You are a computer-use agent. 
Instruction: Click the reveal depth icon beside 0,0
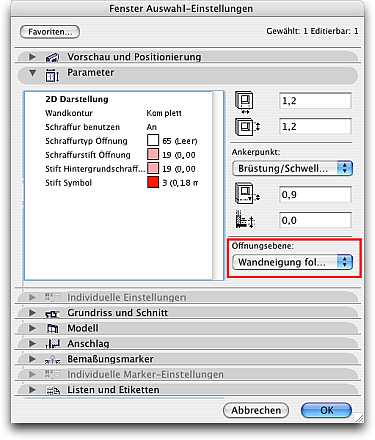click(245, 219)
